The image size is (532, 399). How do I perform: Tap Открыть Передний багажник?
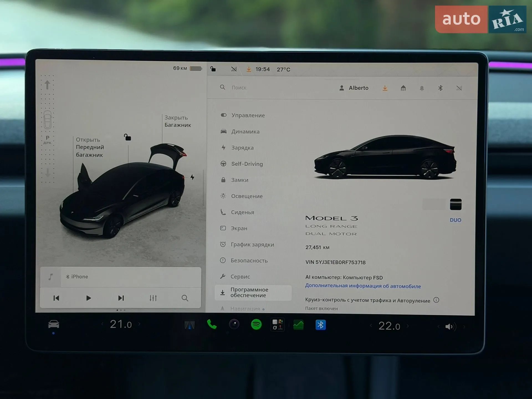coord(90,147)
